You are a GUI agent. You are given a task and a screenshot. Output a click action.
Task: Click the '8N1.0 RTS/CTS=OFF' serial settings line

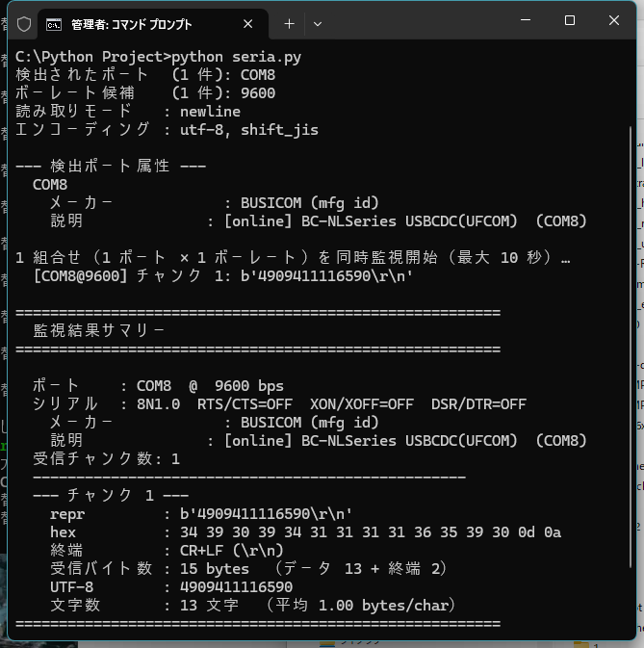tap(280, 404)
